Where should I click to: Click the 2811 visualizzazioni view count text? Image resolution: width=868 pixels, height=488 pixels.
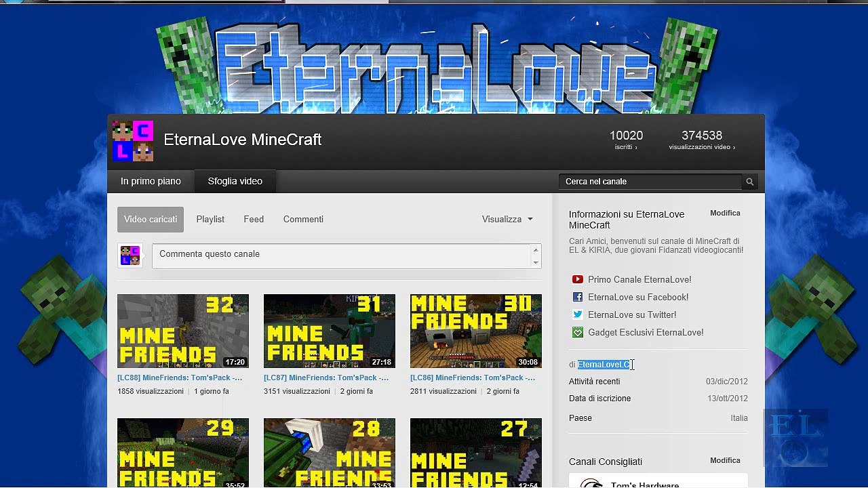[x=443, y=391]
